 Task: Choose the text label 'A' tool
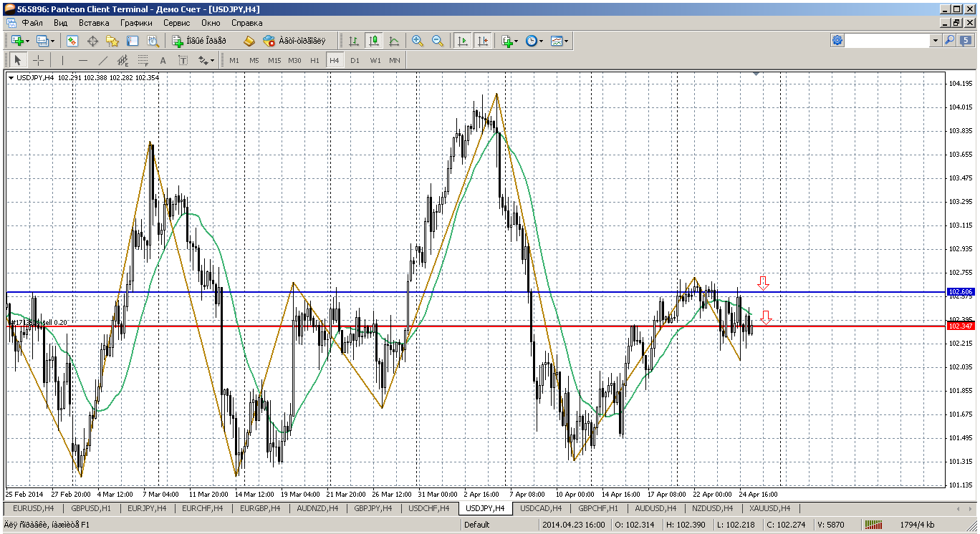tap(163, 60)
